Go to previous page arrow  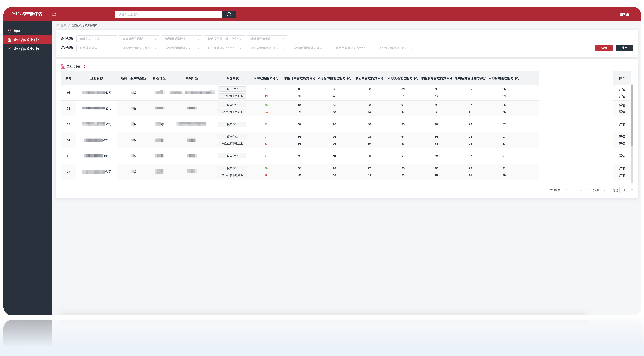coord(567,190)
